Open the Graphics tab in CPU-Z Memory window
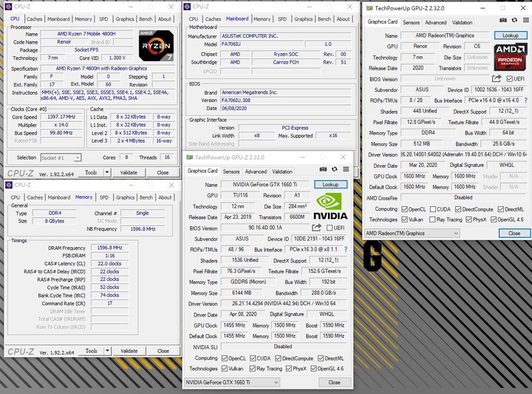The image size is (532, 394). [125, 197]
